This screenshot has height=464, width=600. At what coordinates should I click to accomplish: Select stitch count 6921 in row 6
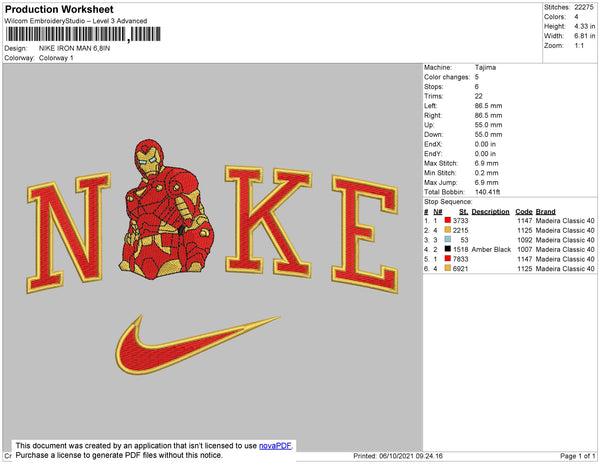click(461, 269)
